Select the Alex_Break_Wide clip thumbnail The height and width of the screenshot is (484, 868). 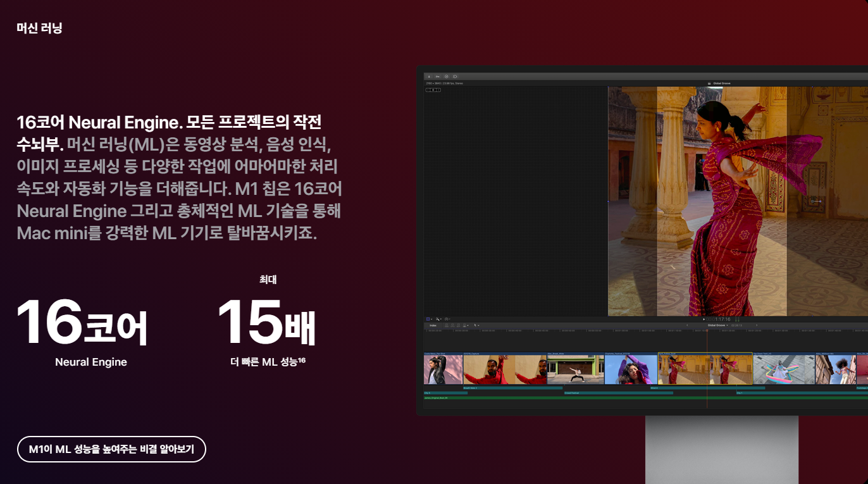576,369
